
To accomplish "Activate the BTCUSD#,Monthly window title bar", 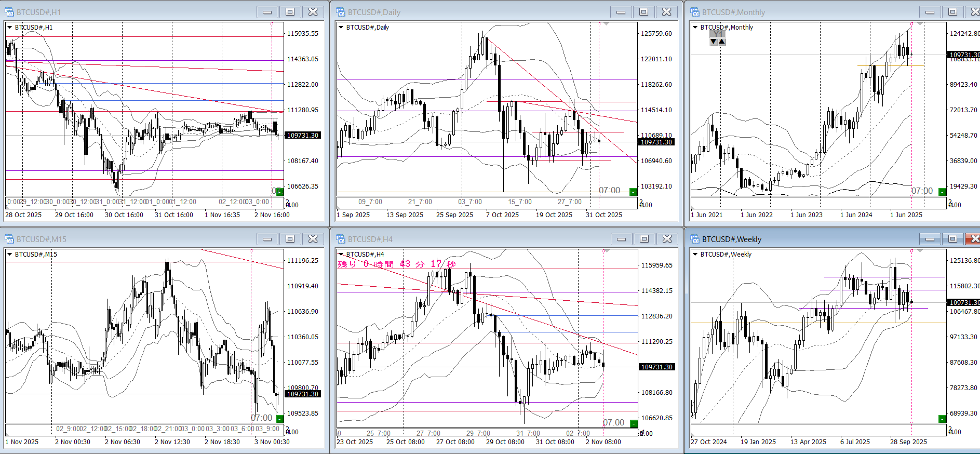I will coord(805,12).
